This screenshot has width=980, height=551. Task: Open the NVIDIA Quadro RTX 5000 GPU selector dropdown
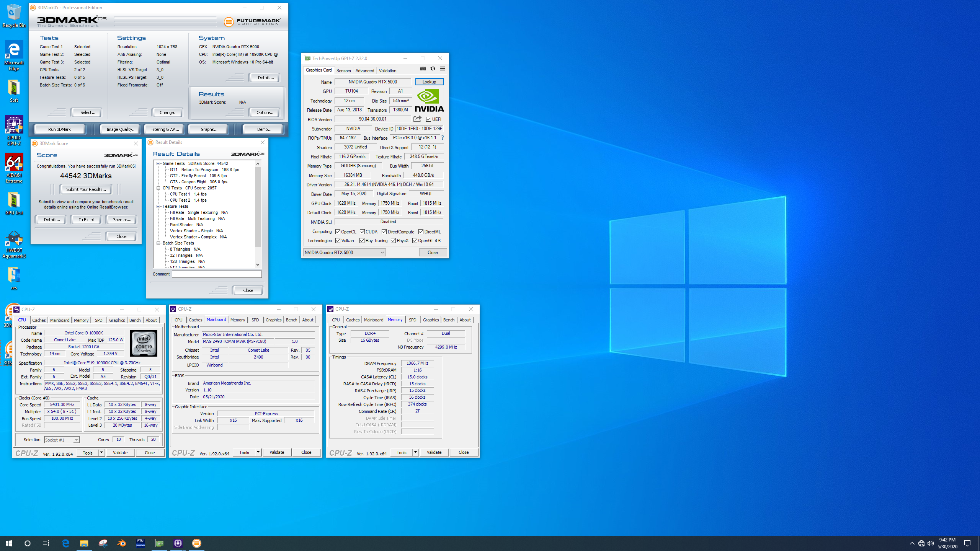coord(344,253)
